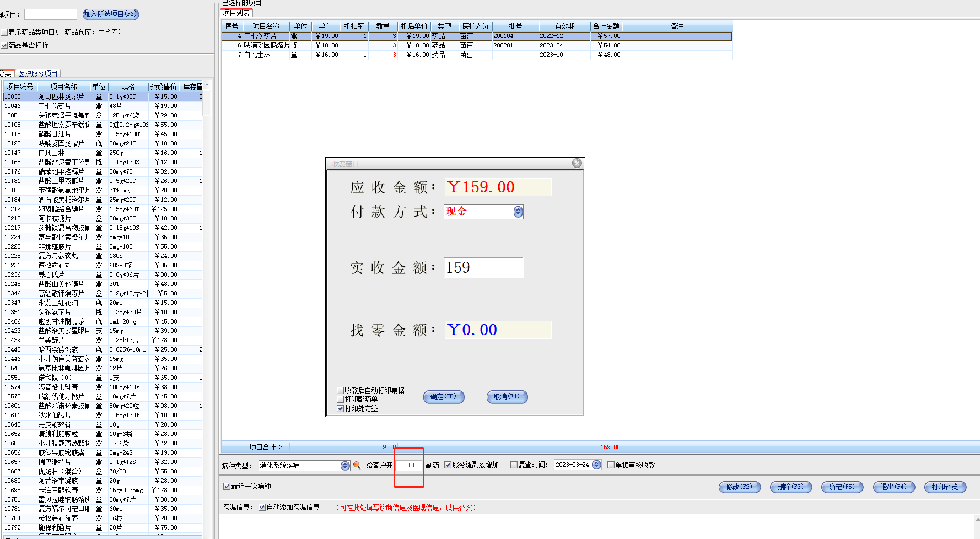Click the 打印预览 print preview button

pyautogui.click(x=945, y=487)
